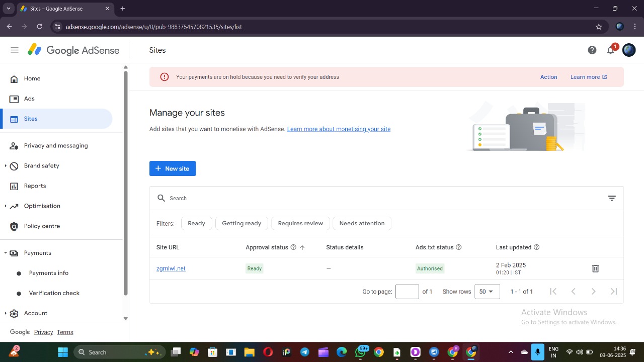Click the red alert warning icon
Image resolution: width=644 pixels, height=362 pixels.
[x=165, y=77]
